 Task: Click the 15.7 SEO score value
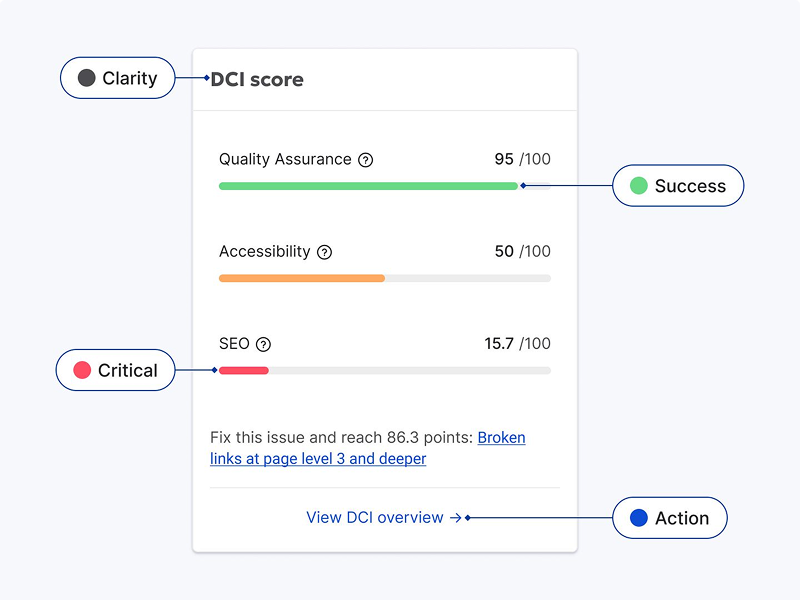pyautogui.click(x=500, y=343)
